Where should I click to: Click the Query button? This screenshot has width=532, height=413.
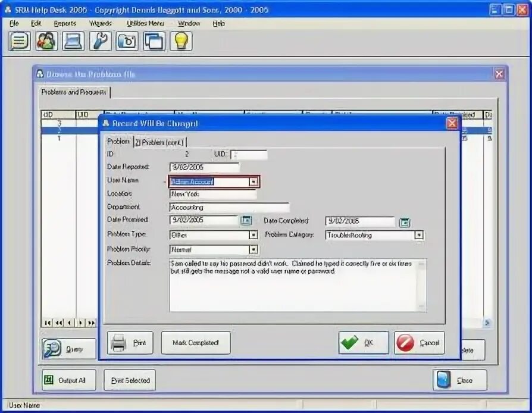tap(69, 349)
